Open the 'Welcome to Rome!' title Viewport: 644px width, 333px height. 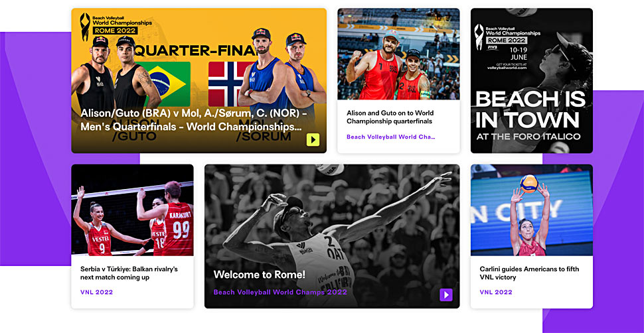click(x=259, y=274)
